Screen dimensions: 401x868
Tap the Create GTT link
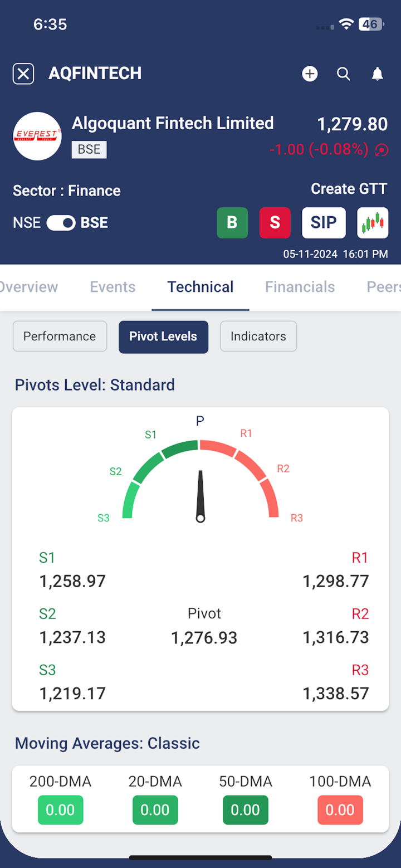349,189
